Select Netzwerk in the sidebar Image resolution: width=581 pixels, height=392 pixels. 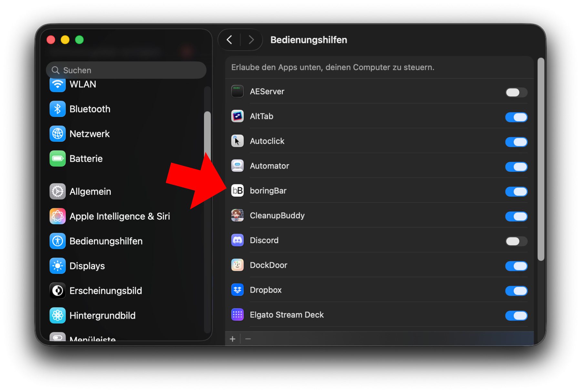pos(90,134)
